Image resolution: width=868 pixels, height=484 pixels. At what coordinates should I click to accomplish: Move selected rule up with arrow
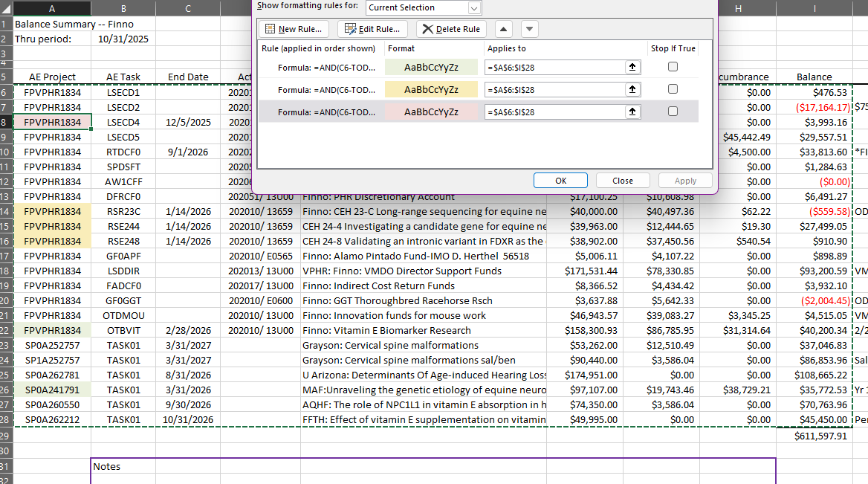[x=503, y=29]
